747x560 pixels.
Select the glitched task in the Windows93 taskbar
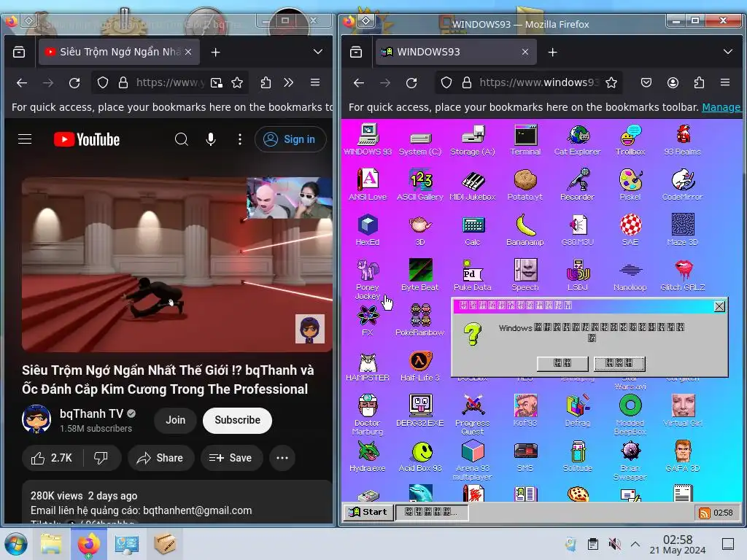click(x=432, y=512)
